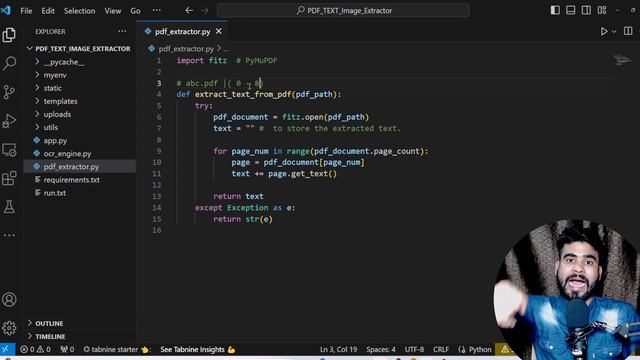The width and height of the screenshot is (640, 360).
Task: Go back with the navigation arrow
Action: click(189, 11)
